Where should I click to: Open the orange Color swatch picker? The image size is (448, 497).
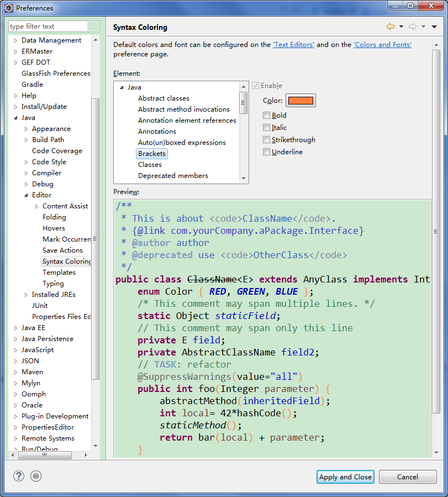tap(301, 101)
